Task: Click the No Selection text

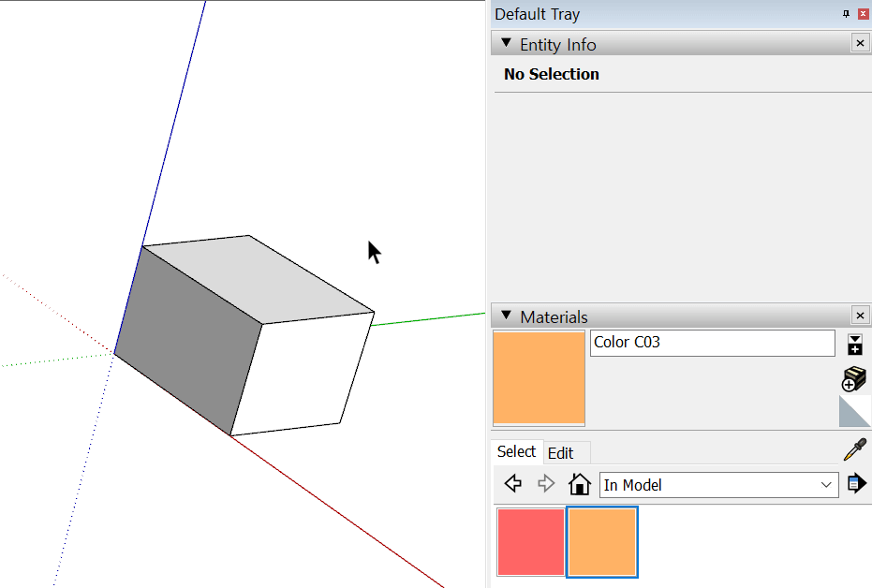Action: 551,74
